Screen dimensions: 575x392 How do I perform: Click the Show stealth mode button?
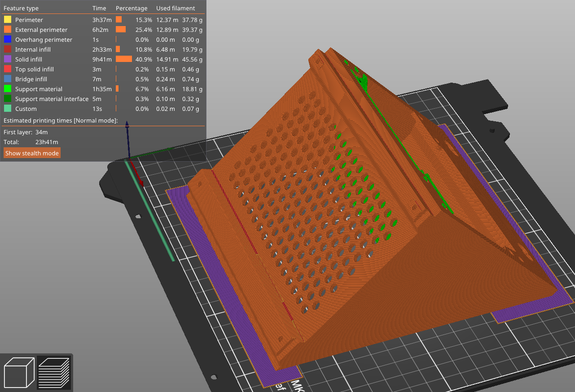[31, 153]
